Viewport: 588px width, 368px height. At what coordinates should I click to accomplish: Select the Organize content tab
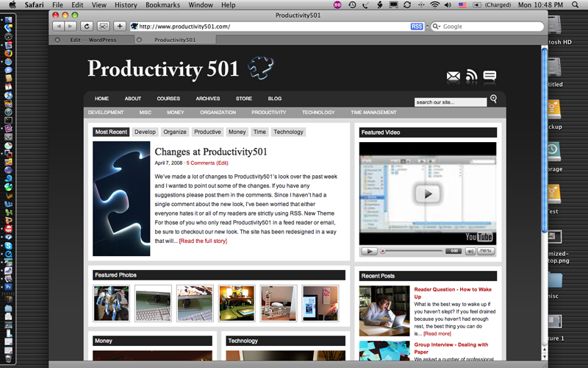pos(175,132)
